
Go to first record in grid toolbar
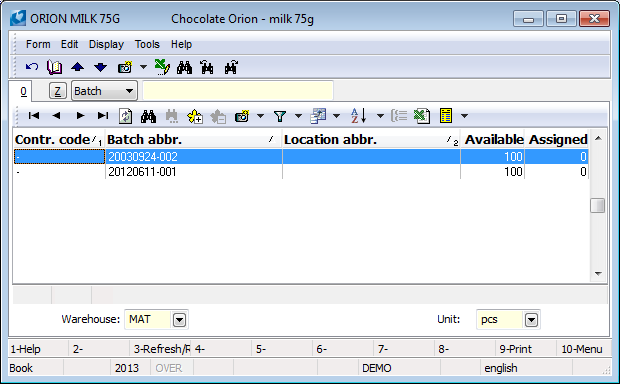tap(34, 115)
